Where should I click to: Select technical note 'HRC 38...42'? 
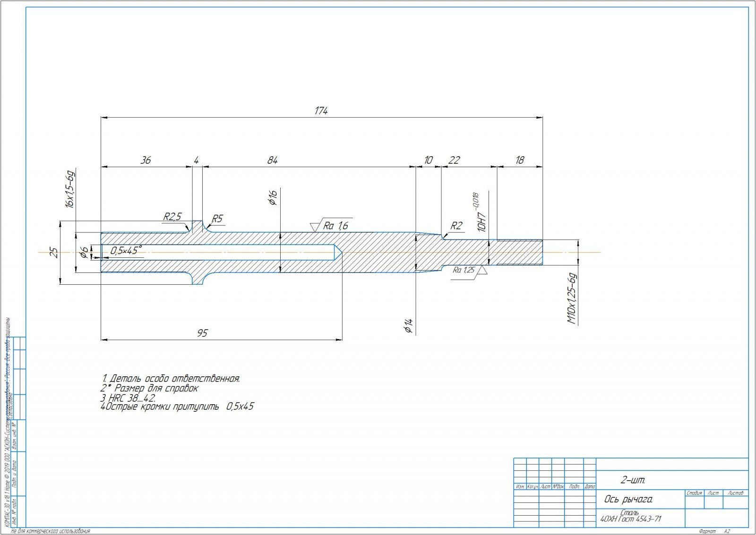[129, 398]
